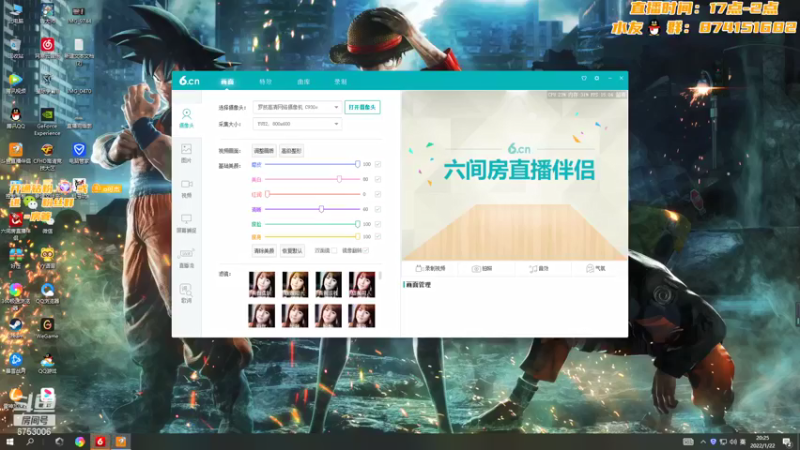Image resolution: width=800 pixels, height=450 pixels.
Task: Click the 调整画质 button
Action: click(264, 151)
